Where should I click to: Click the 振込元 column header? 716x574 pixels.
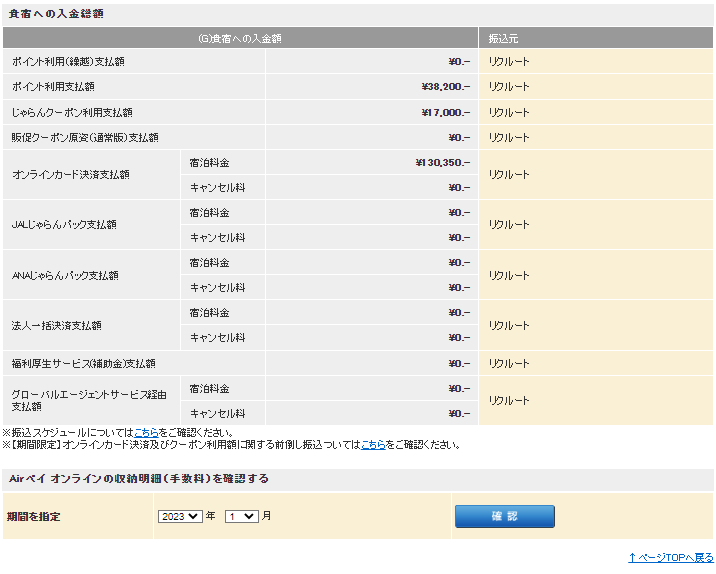[x=503, y=38]
